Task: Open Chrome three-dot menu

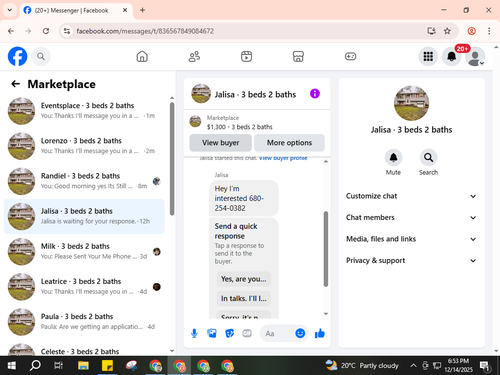Action: point(489,31)
